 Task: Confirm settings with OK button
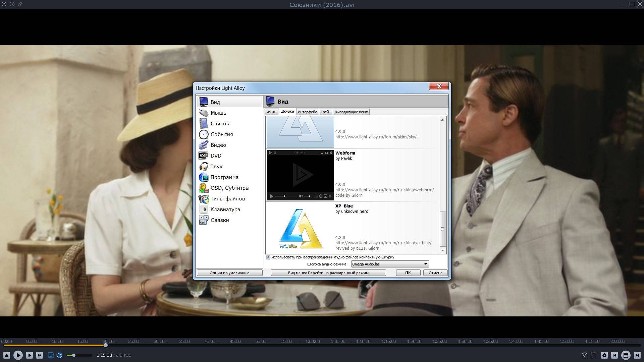pos(408,273)
